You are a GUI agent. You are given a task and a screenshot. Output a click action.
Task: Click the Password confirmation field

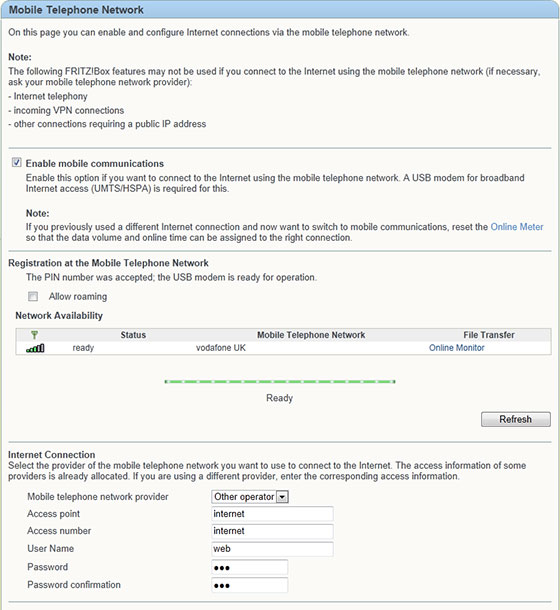click(249, 585)
